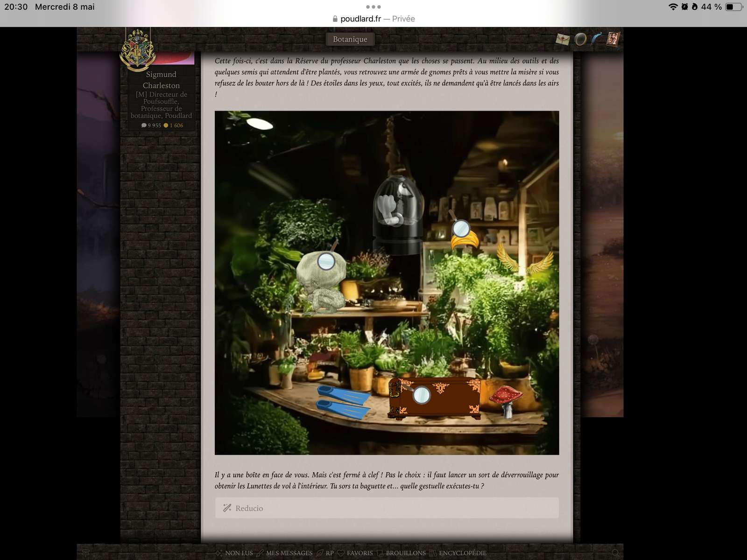Screen dimensions: 747x560
Task: Click the Hogwarts crest logo
Action: pos(137,50)
